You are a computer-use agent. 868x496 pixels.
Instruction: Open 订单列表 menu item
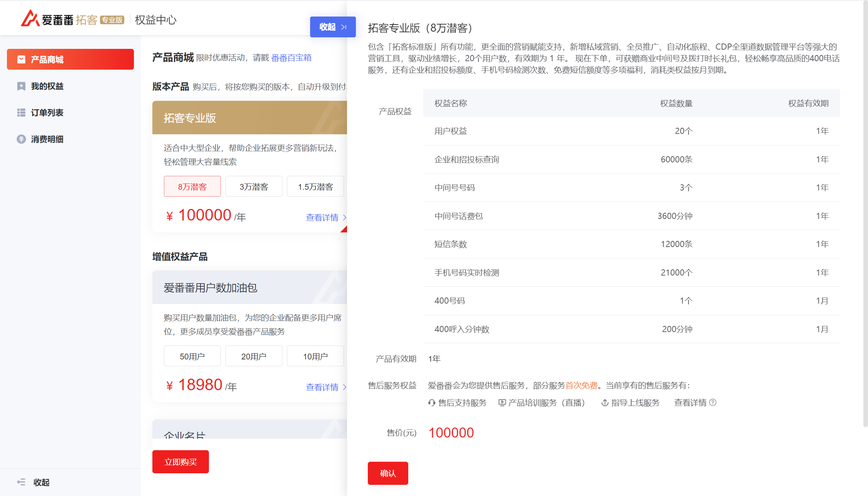[x=70, y=113]
